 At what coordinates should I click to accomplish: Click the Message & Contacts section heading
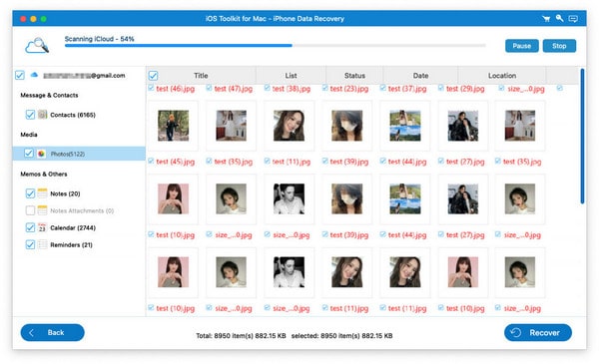click(49, 95)
